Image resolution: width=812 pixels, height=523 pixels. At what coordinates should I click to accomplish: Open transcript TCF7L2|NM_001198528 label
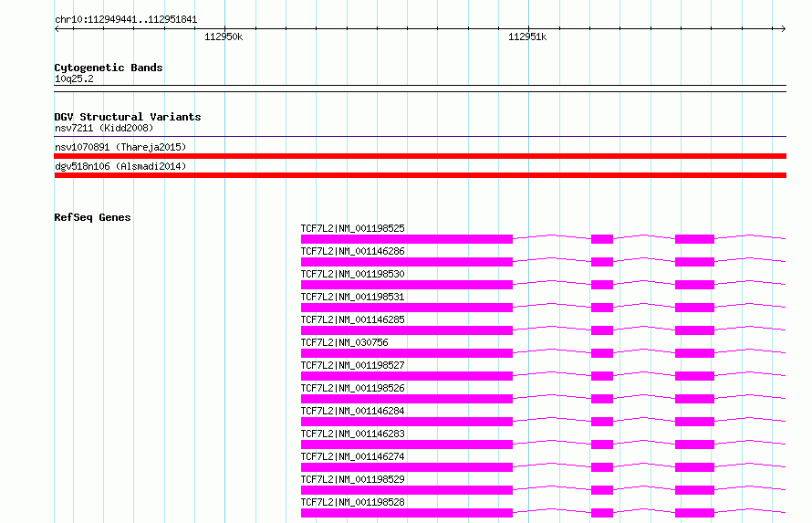tap(353, 502)
